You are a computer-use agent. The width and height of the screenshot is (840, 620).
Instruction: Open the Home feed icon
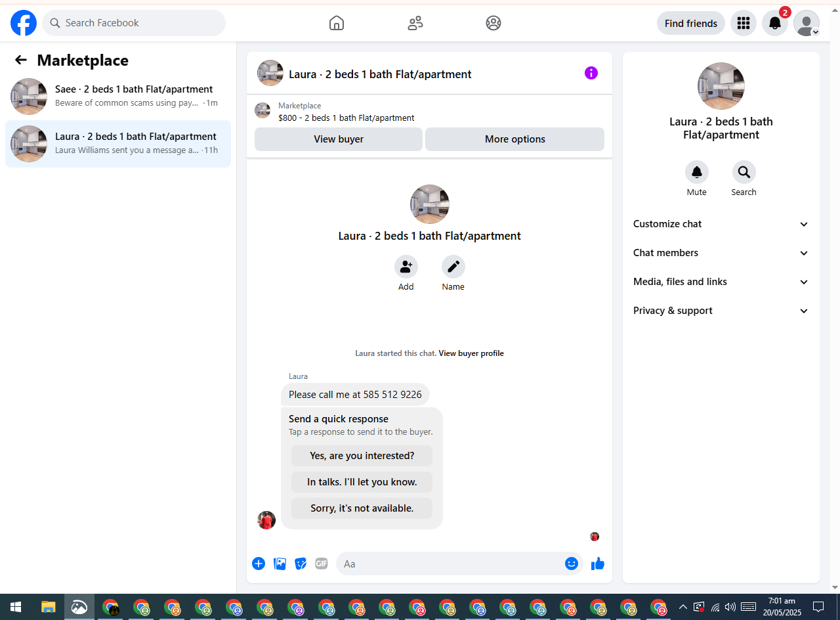pyautogui.click(x=337, y=23)
